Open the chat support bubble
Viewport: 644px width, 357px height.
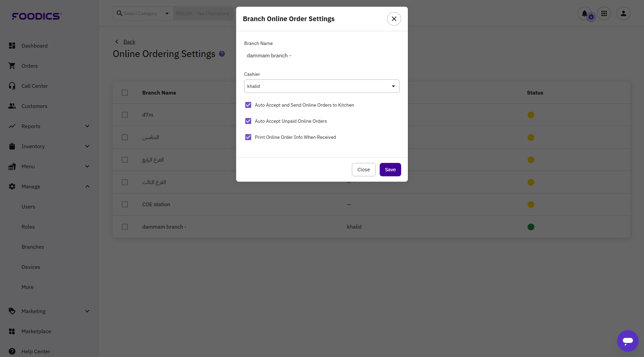[x=628, y=341]
